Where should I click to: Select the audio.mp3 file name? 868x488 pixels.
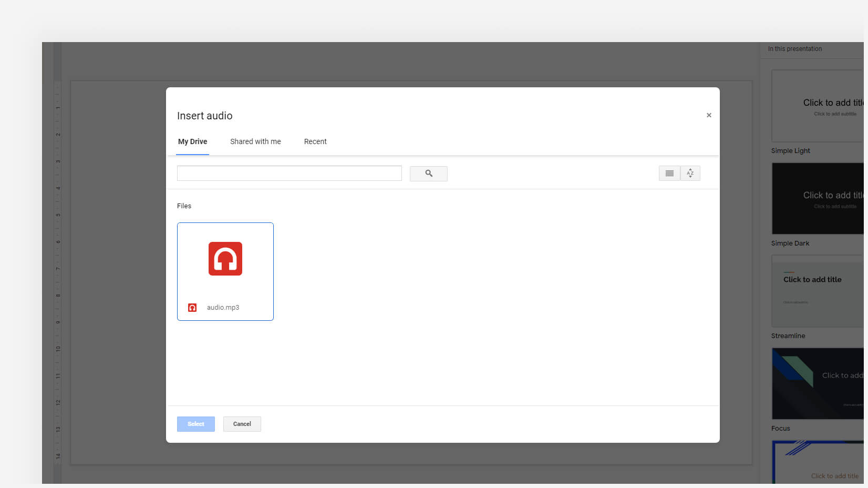(x=223, y=308)
